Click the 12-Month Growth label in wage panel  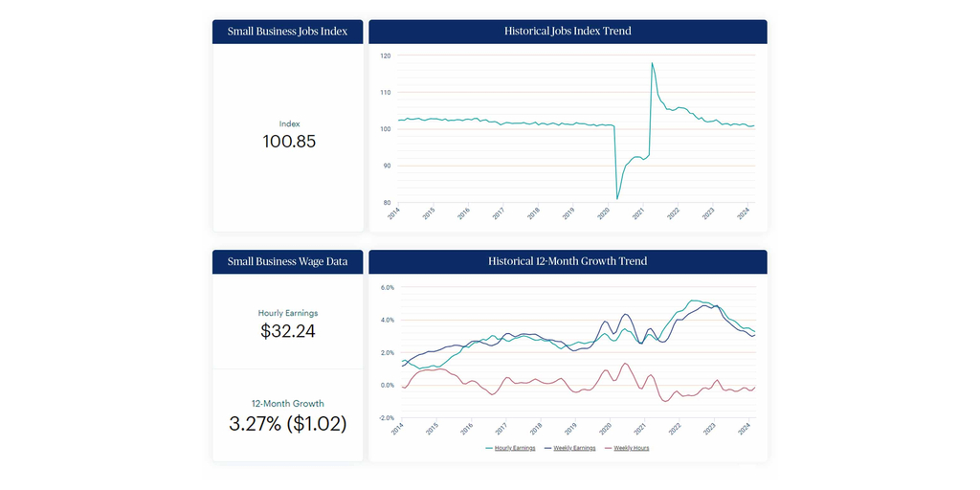[288, 404]
